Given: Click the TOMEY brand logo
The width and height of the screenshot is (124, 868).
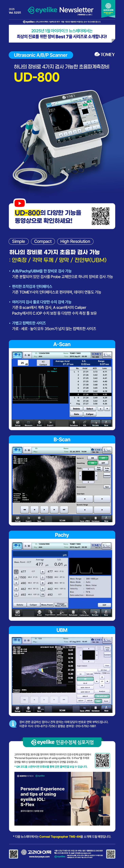Looking at the screenshot, I should pyautogui.click(x=104, y=55).
